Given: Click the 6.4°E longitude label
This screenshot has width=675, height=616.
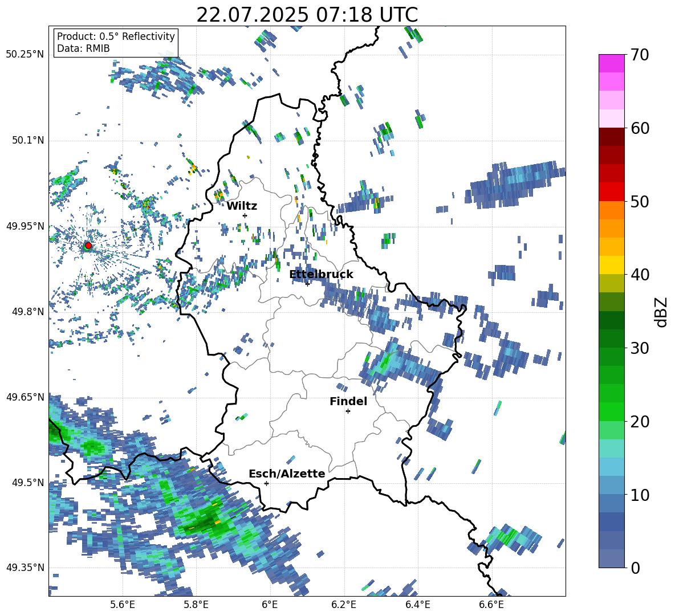Looking at the screenshot, I should [x=417, y=605].
